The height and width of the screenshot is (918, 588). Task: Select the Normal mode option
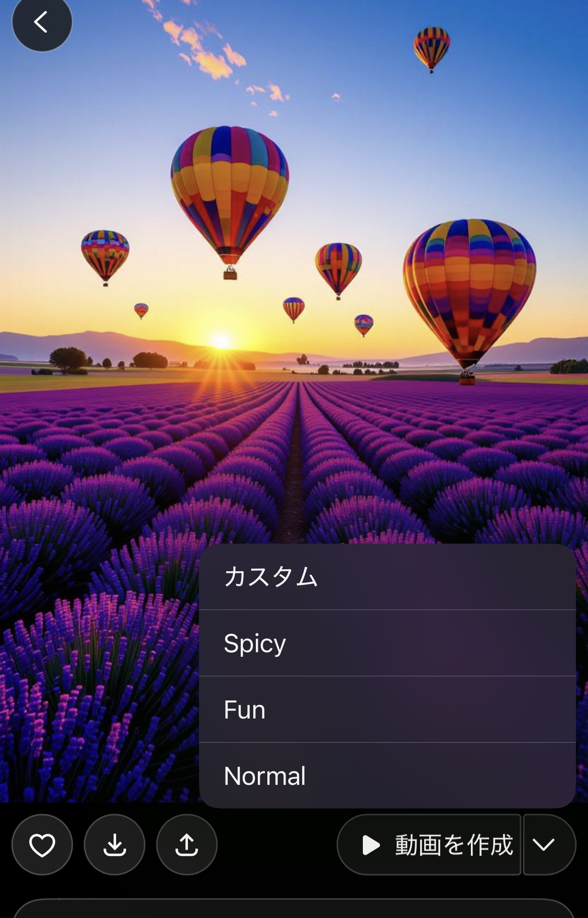387,775
